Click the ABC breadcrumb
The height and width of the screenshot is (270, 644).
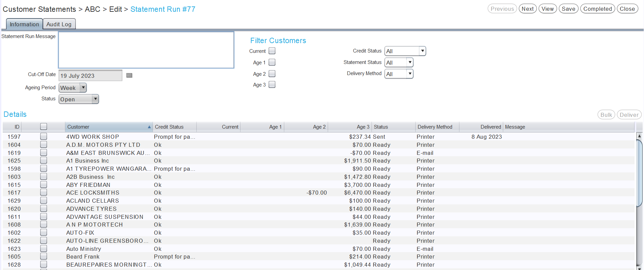[x=93, y=9]
